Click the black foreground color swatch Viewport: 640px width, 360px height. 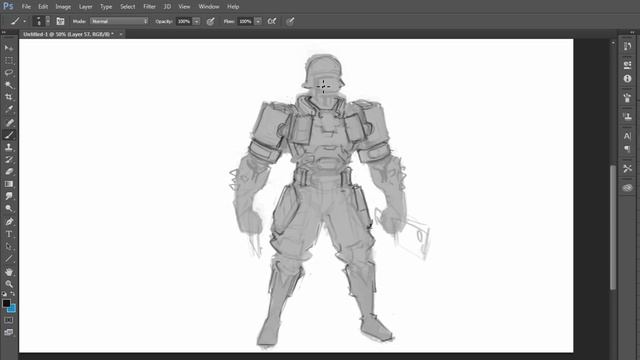tap(6, 303)
